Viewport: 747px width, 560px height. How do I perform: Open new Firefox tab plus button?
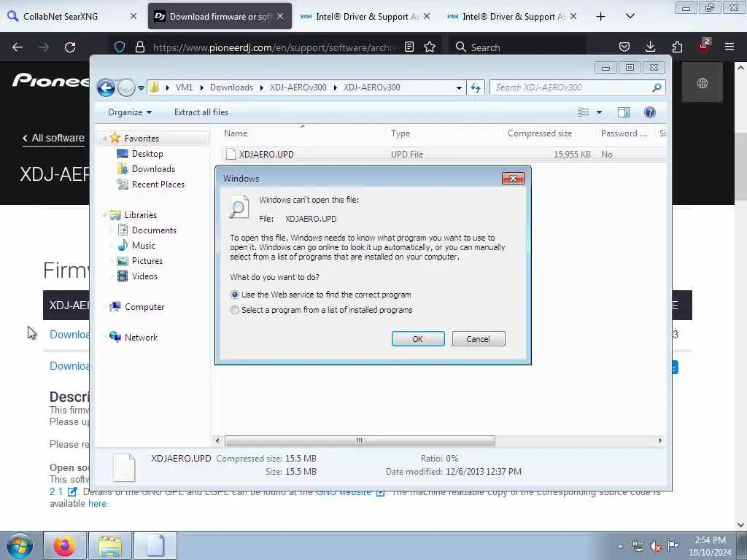(x=601, y=17)
